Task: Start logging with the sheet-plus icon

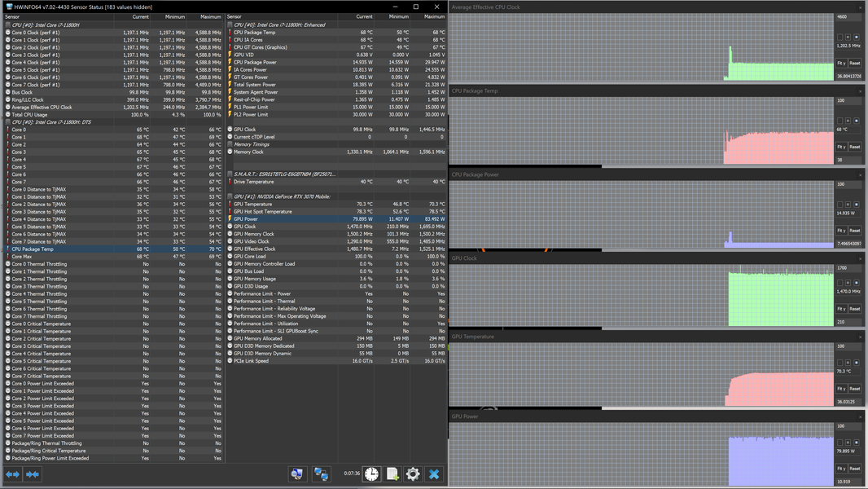Action: coord(392,474)
